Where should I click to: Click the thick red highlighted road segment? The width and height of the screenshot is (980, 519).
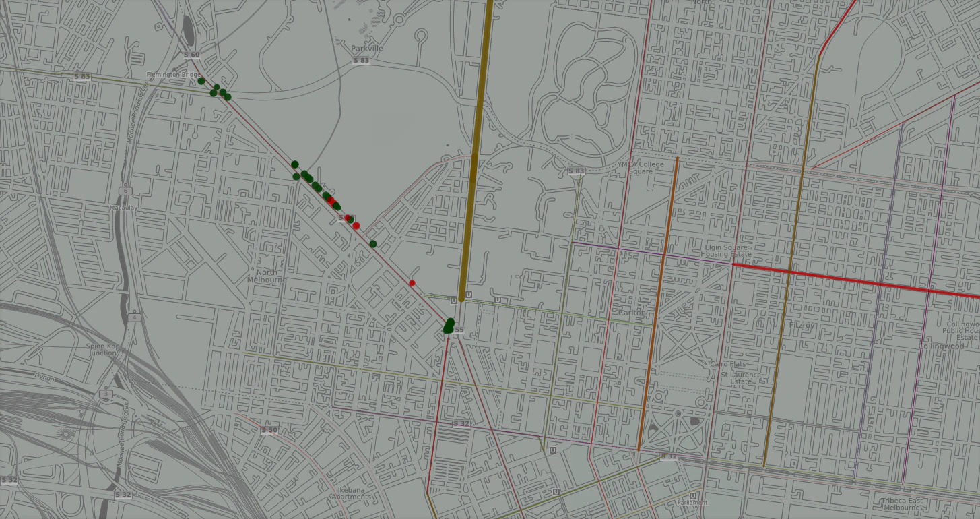[x=855, y=280]
